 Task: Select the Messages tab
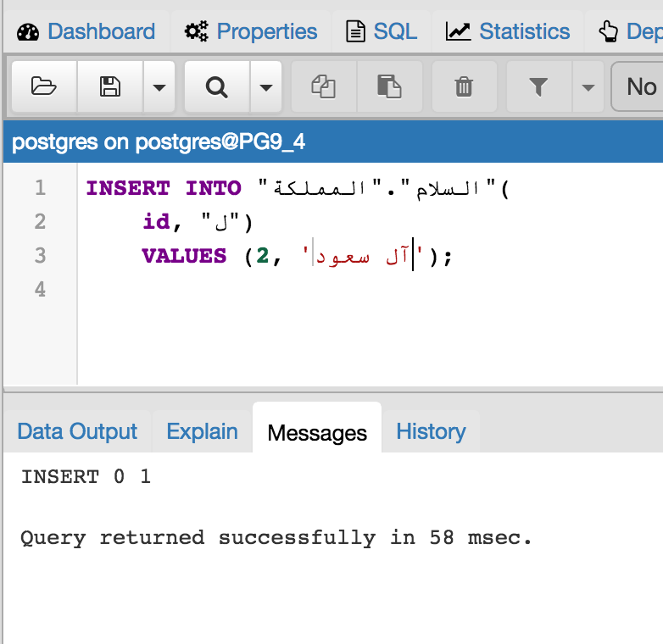tap(317, 433)
